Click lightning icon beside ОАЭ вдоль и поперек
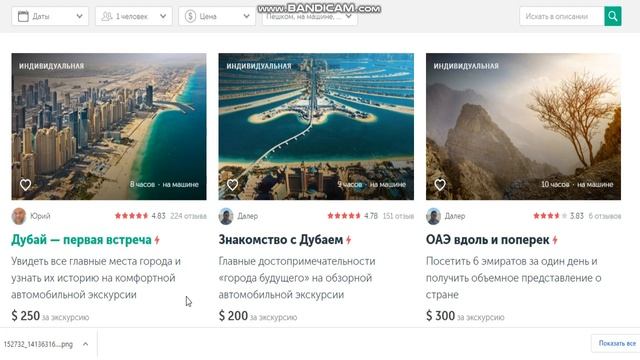Image resolution: width=640 pixels, height=360 pixels. [555, 240]
